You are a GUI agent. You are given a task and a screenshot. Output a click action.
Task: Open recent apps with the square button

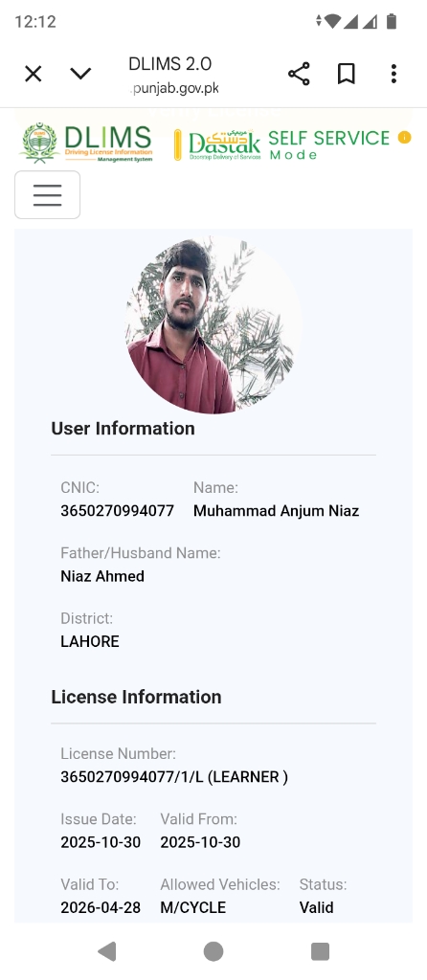coord(320,951)
